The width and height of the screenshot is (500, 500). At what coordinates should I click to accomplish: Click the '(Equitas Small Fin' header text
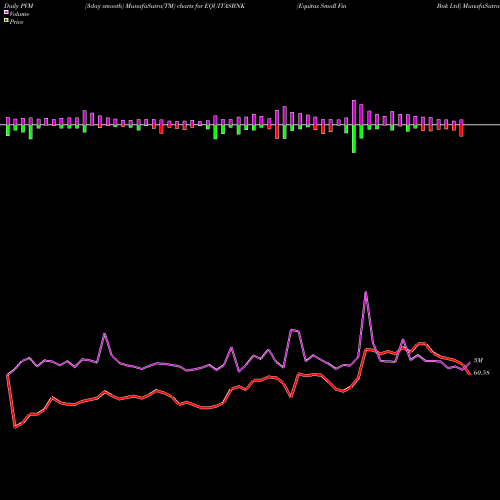(321, 6)
